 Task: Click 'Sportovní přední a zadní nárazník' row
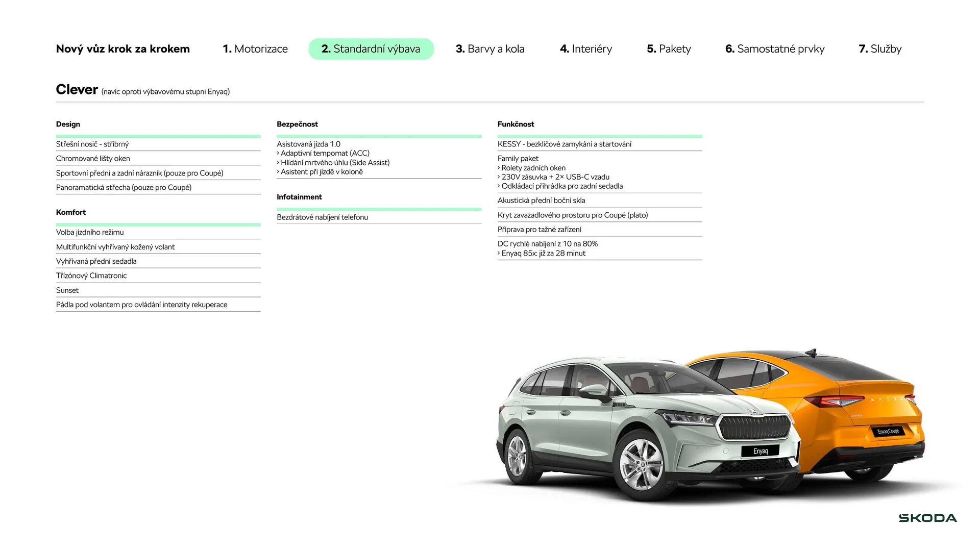(158, 173)
